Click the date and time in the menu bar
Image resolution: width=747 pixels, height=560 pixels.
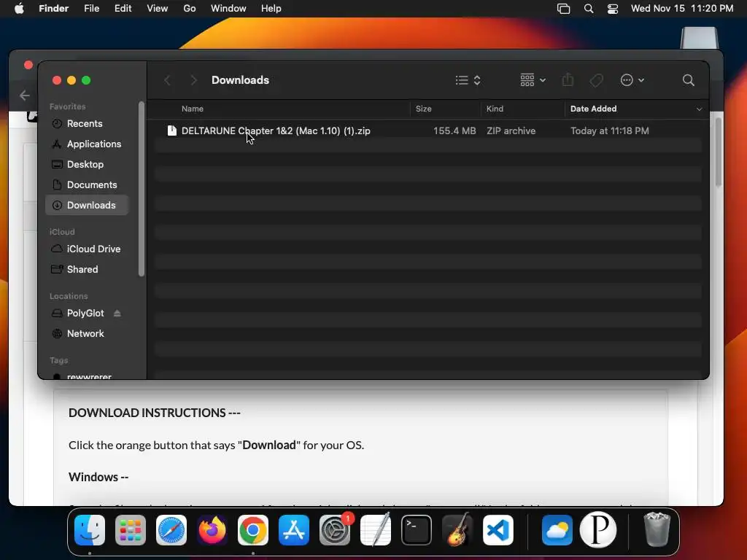point(682,9)
